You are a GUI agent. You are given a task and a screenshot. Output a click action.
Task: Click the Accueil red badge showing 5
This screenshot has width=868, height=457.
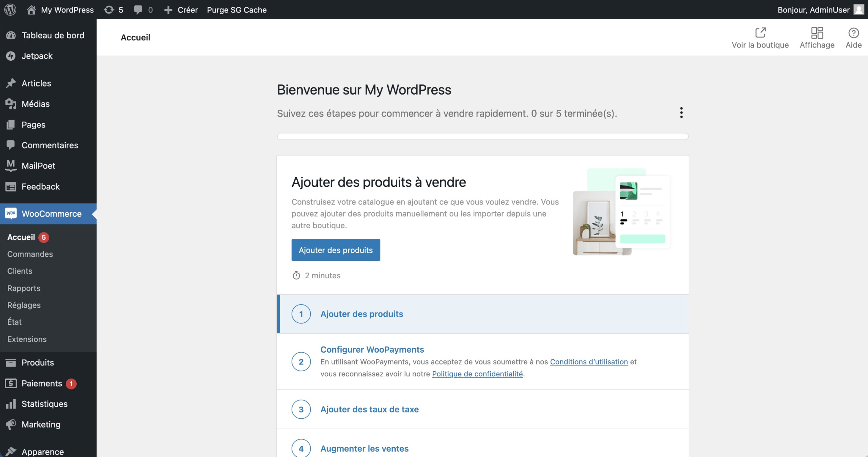pyautogui.click(x=44, y=237)
